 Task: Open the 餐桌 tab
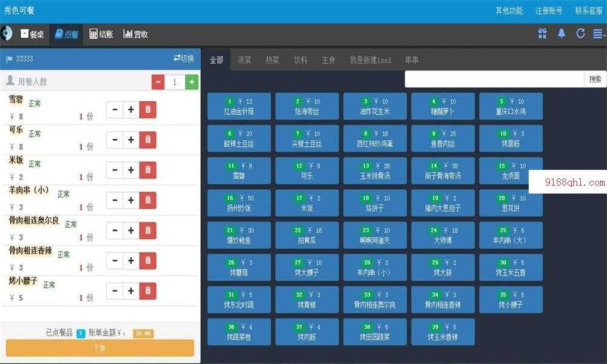33,34
